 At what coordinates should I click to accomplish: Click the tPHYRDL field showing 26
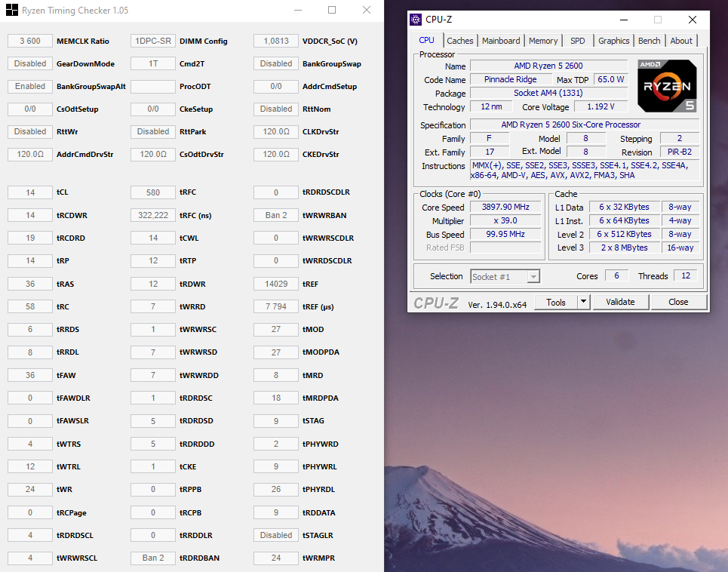click(276, 489)
